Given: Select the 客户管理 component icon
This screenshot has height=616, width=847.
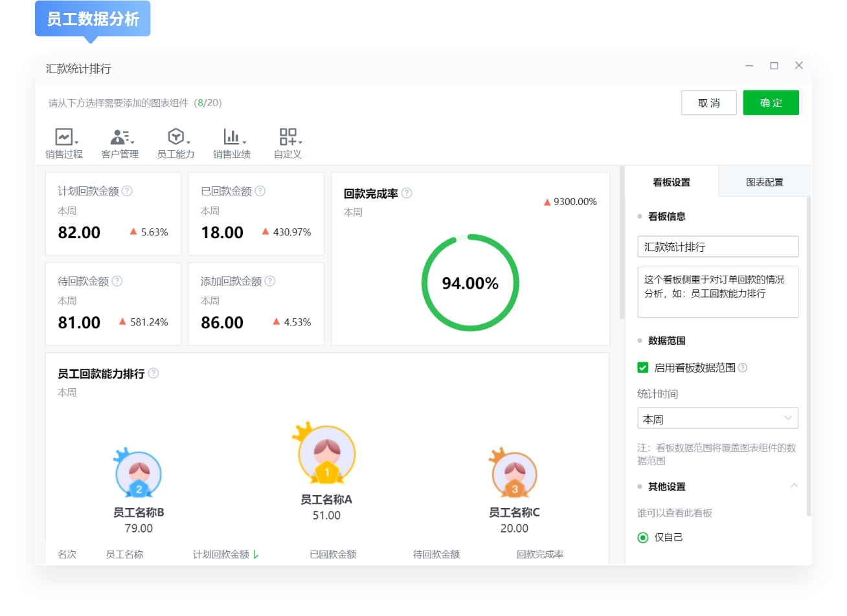Looking at the screenshot, I should click(119, 137).
